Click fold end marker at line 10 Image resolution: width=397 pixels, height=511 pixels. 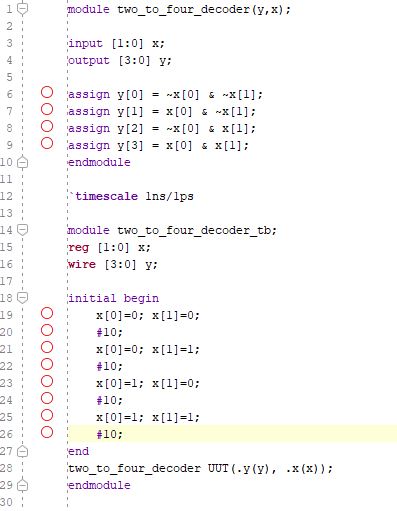click(22, 162)
